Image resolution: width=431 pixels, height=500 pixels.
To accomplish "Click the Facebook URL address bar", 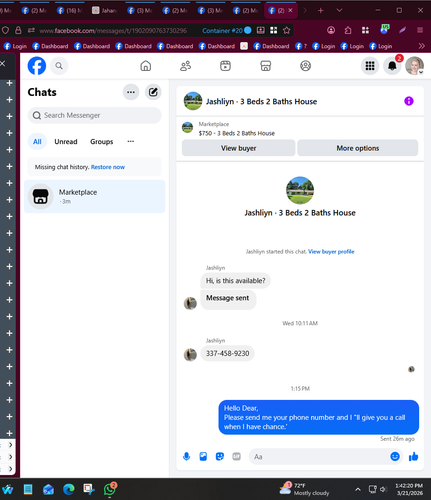I will 113,31.
